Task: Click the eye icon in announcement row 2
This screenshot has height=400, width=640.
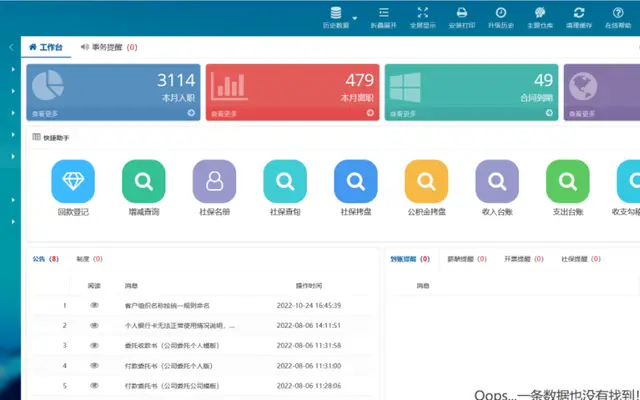Action: point(94,325)
